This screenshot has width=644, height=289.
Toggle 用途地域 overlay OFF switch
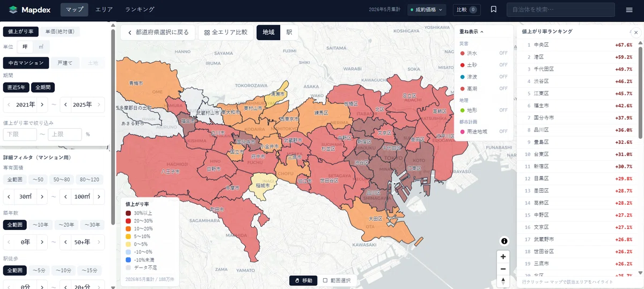point(503,131)
